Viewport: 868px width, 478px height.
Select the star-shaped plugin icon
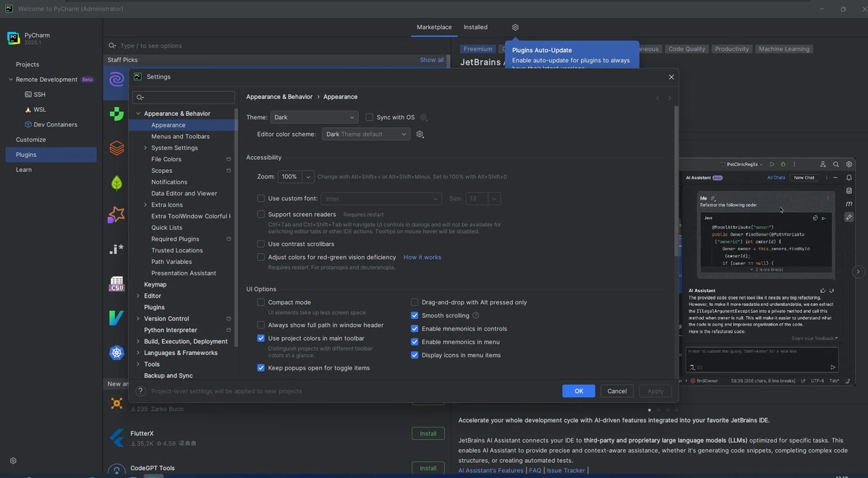tap(116, 215)
